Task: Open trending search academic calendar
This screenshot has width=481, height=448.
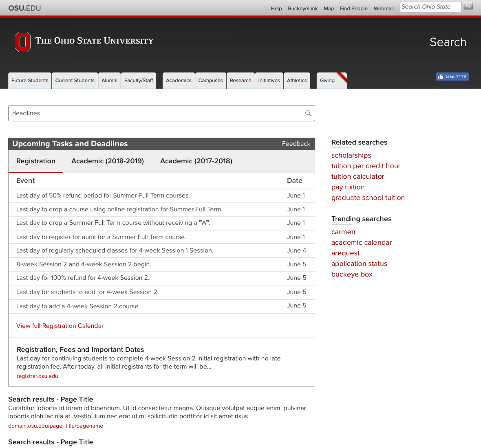Action: pos(362,243)
